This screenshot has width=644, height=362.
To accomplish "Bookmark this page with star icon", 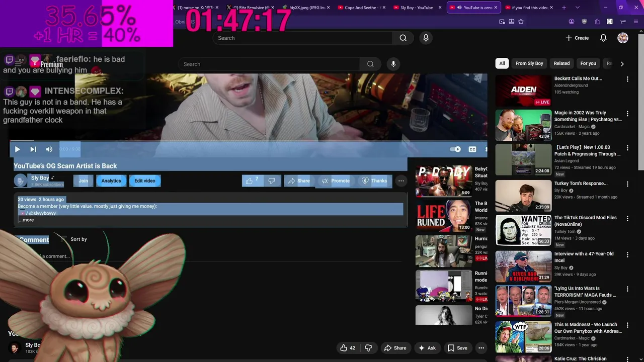I will (521, 22).
